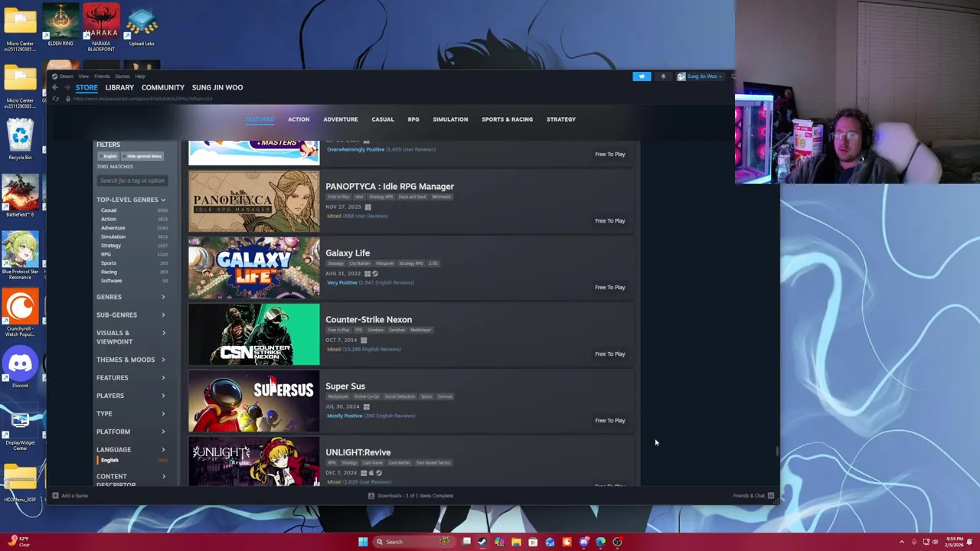The height and width of the screenshot is (551, 980).
Task: Remove the Hide ignored items filter chip
Action: [143, 156]
